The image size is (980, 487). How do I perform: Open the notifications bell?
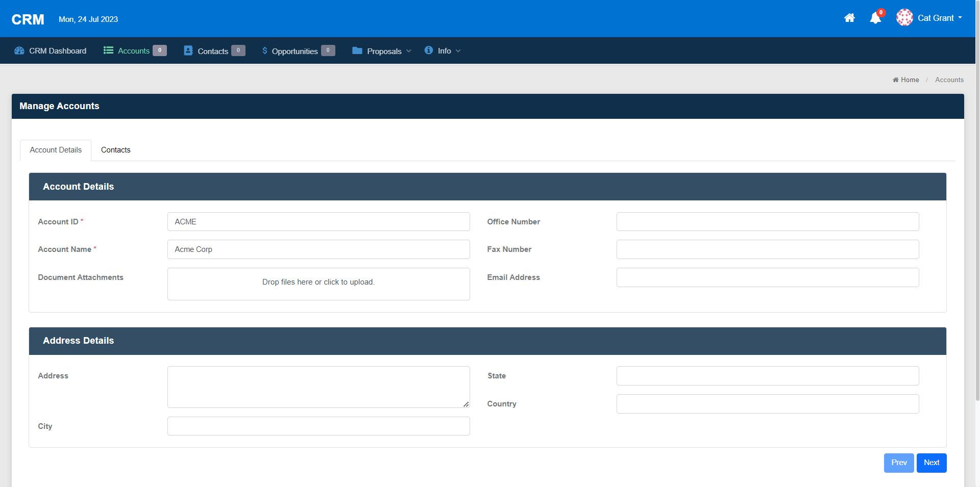point(875,18)
